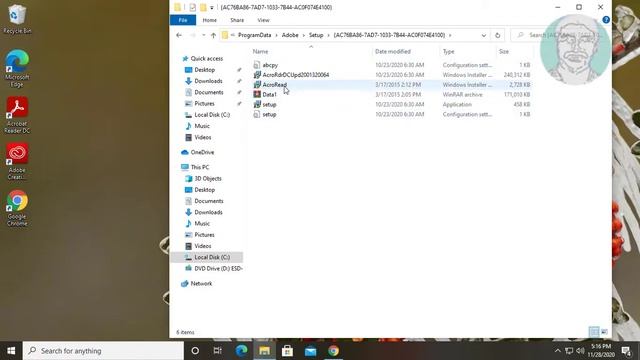Expand breadcrumb arrow after Adobe

[303, 36]
